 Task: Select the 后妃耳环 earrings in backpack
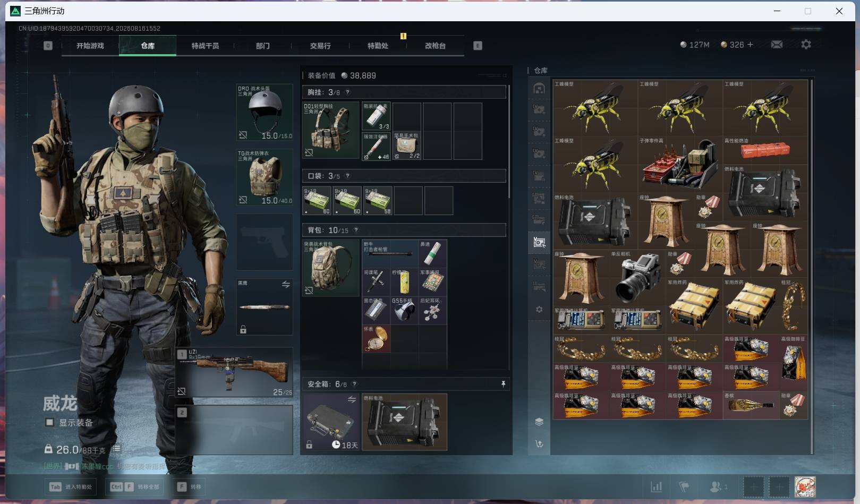coord(432,310)
